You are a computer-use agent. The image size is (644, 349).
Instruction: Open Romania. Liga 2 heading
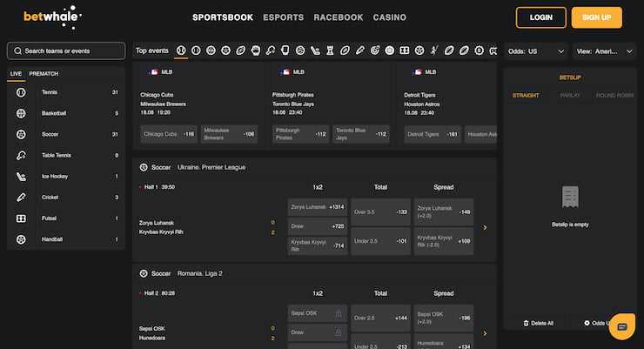[x=200, y=273]
